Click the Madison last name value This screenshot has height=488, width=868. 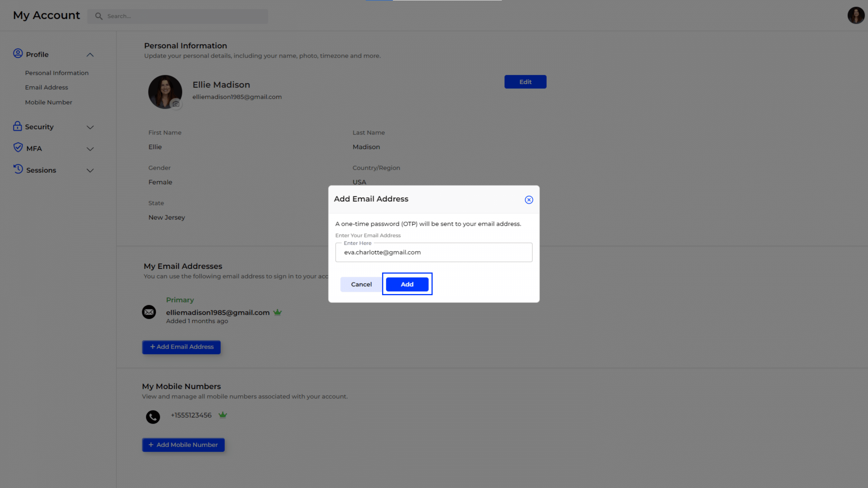pyautogui.click(x=366, y=147)
